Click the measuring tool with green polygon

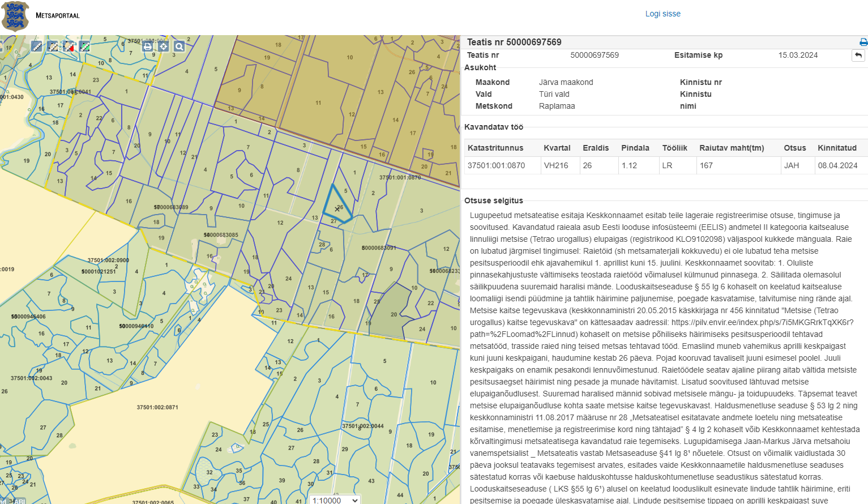point(85,46)
